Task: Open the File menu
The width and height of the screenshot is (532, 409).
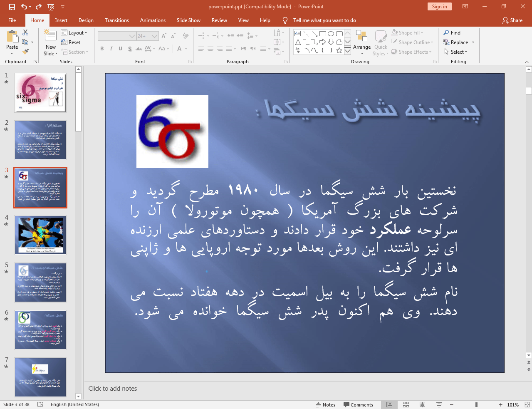Action: [x=12, y=20]
